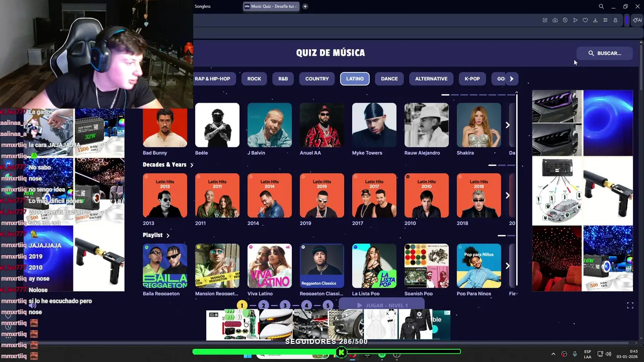This screenshot has height=362, width=644.
Task: Open the Latin Hits 2013 card
Action: click(x=165, y=200)
